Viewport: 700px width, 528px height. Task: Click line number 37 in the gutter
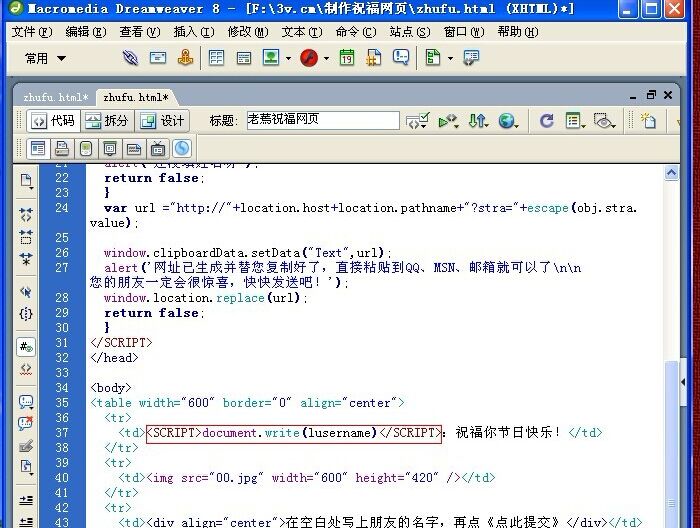[x=62, y=432]
